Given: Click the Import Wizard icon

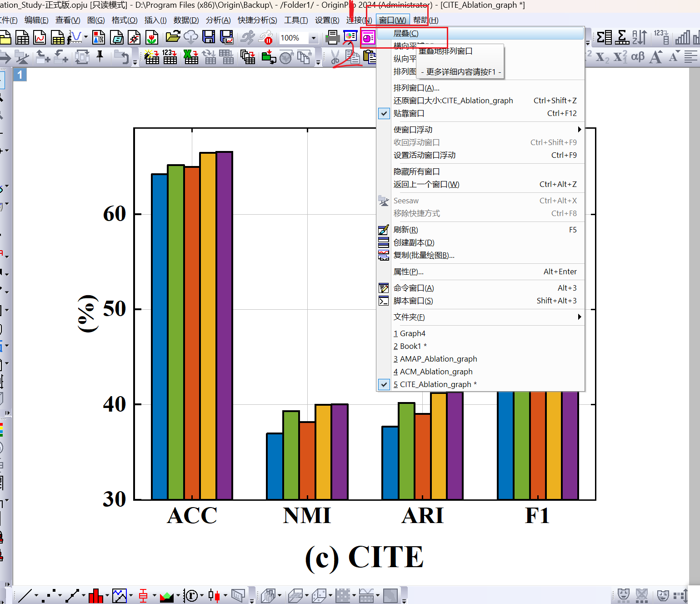Looking at the screenshot, I should 151,57.
